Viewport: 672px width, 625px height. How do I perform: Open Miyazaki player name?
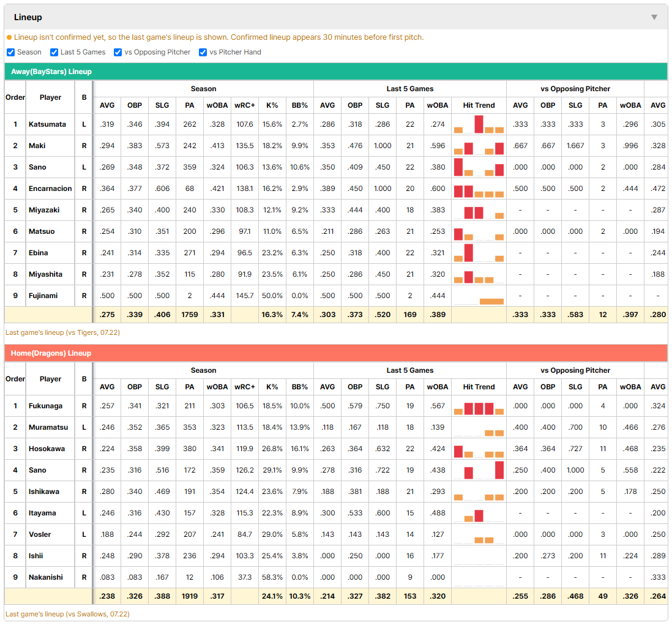(44, 210)
